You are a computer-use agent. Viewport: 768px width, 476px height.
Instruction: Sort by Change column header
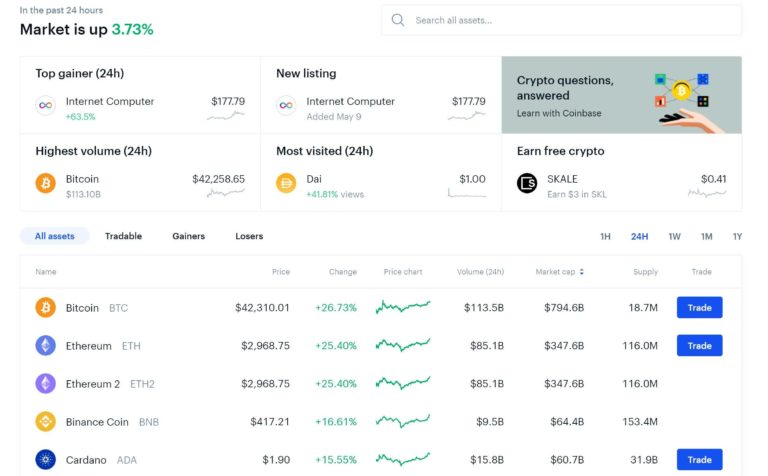coord(343,272)
